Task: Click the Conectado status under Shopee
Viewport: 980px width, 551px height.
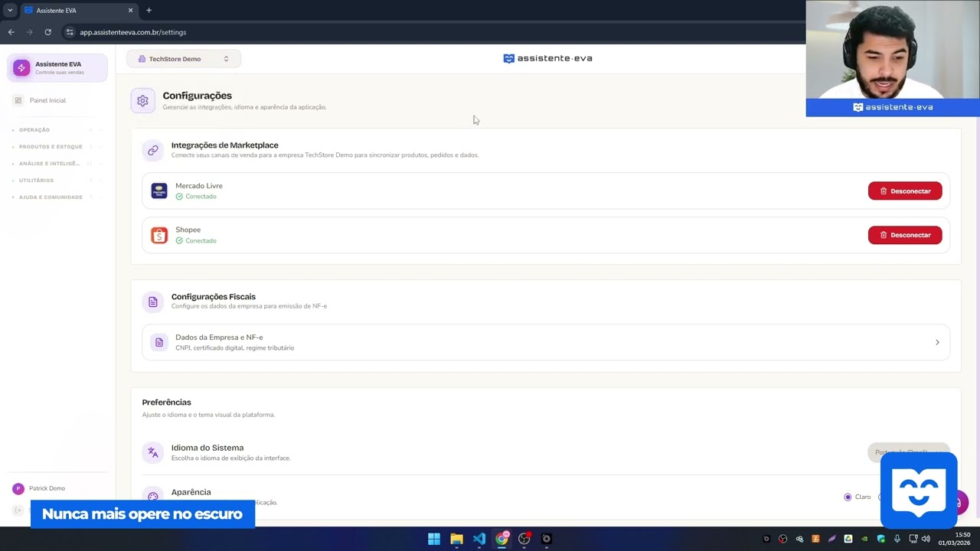Action: point(201,240)
